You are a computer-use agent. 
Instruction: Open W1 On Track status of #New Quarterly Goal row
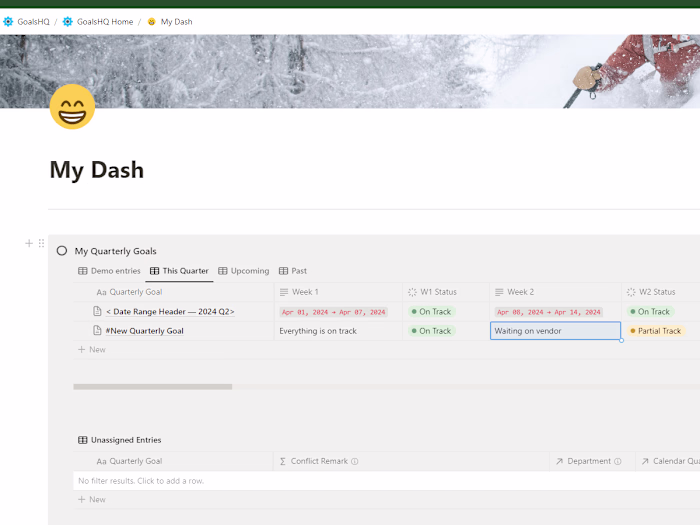click(x=431, y=331)
